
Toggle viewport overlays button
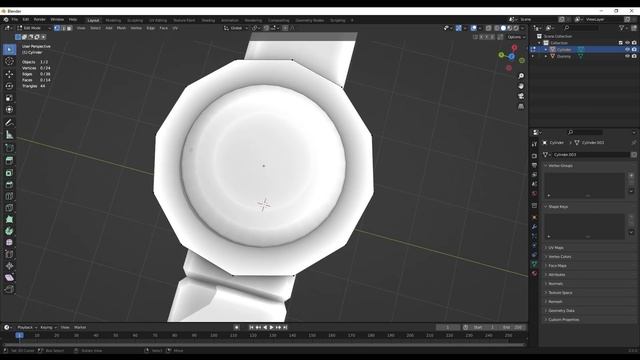pyautogui.click(x=473, y=28)
